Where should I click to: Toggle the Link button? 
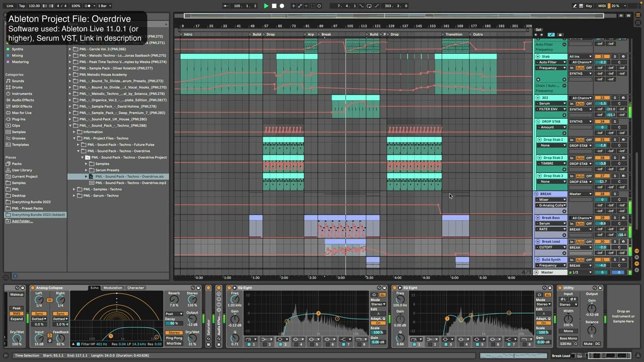[10, 6]
